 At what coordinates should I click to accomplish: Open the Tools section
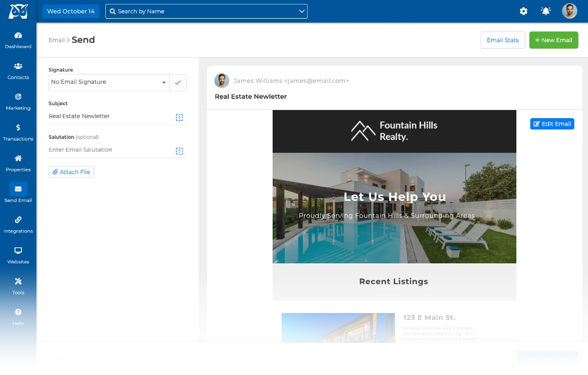(18, 286)
